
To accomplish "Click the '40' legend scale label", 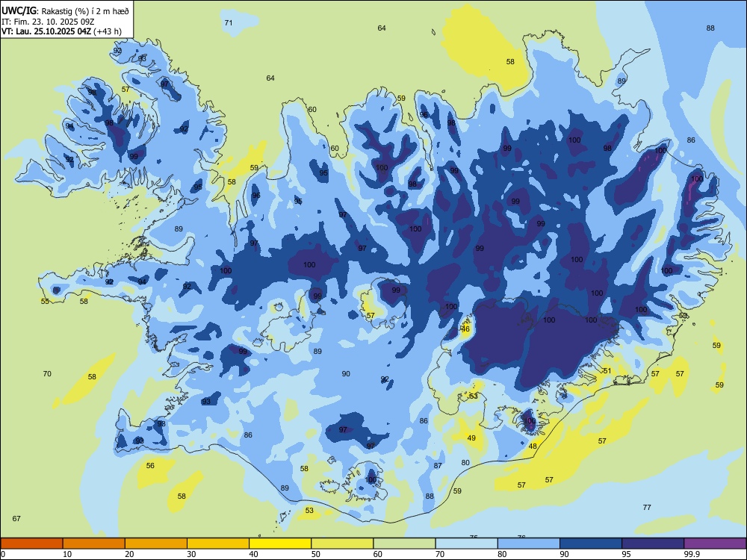I will coord(254,554).
